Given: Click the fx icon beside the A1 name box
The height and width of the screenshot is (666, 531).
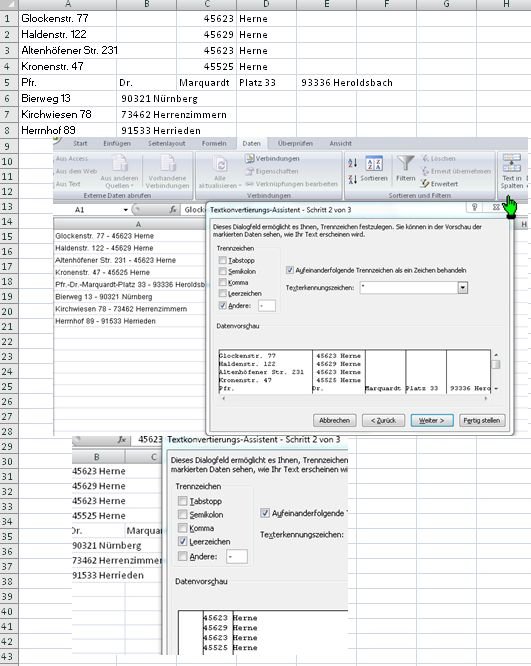Looking at the screenshot, I should pyautogui.click(x=172, y=209).
